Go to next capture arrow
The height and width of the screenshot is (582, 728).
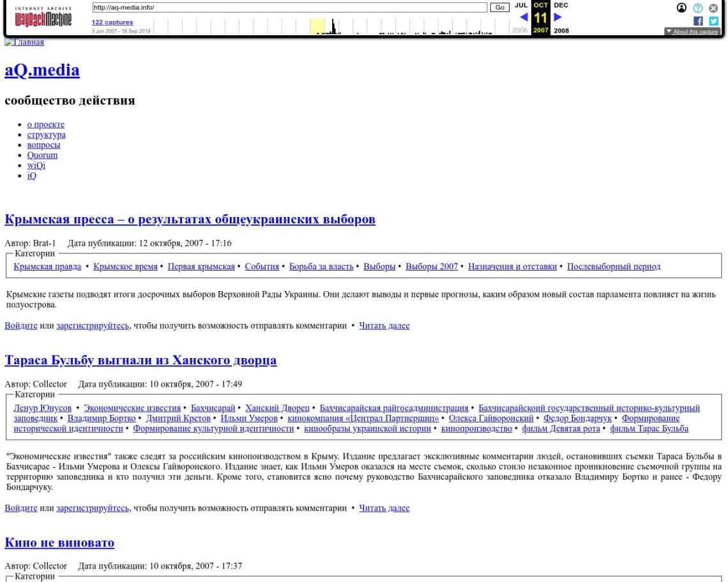tap(557, 17)
